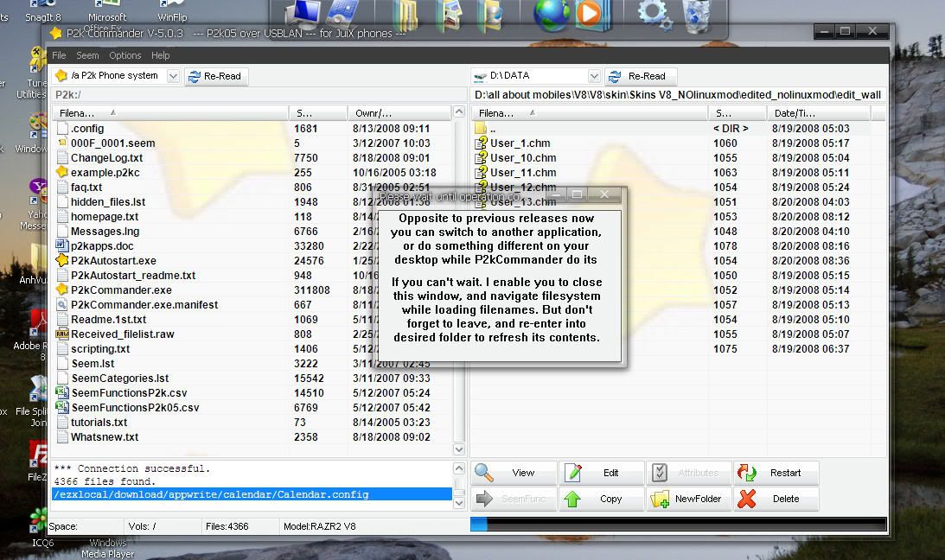Click the Edit button
The image size is (945, 560).
tap(601, 473)
